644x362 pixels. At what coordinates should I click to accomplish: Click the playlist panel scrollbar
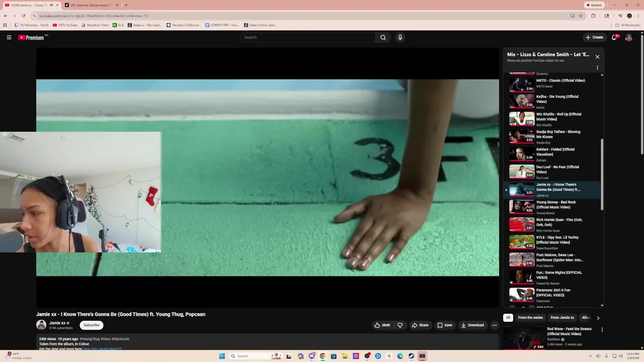(x=602, y=174)
